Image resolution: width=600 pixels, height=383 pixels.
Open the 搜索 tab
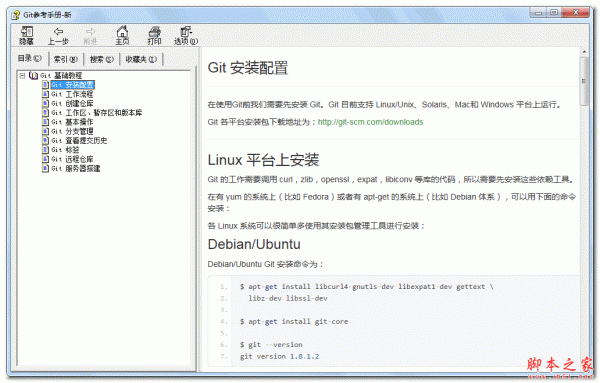pyautogui.click(x=101, y=59)
